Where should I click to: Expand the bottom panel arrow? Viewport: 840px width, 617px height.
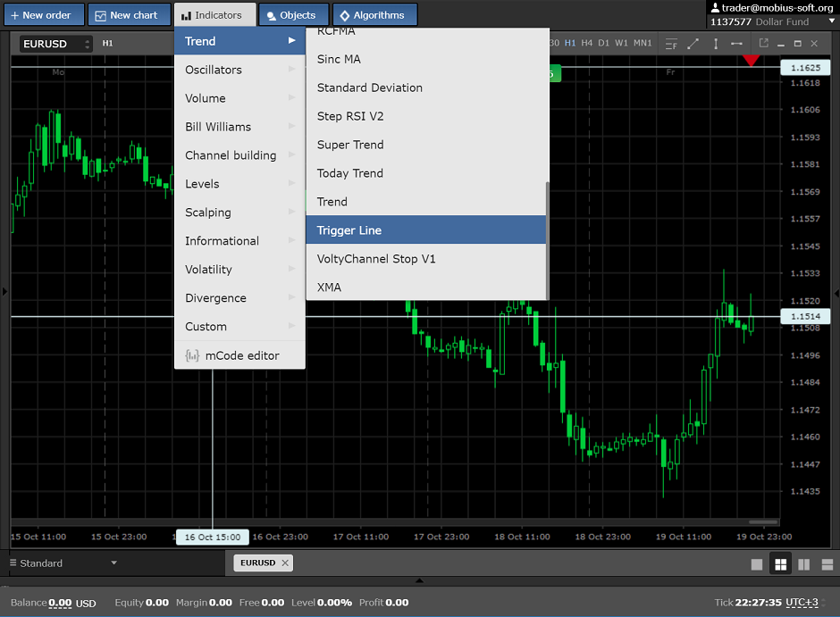point(419,580)
